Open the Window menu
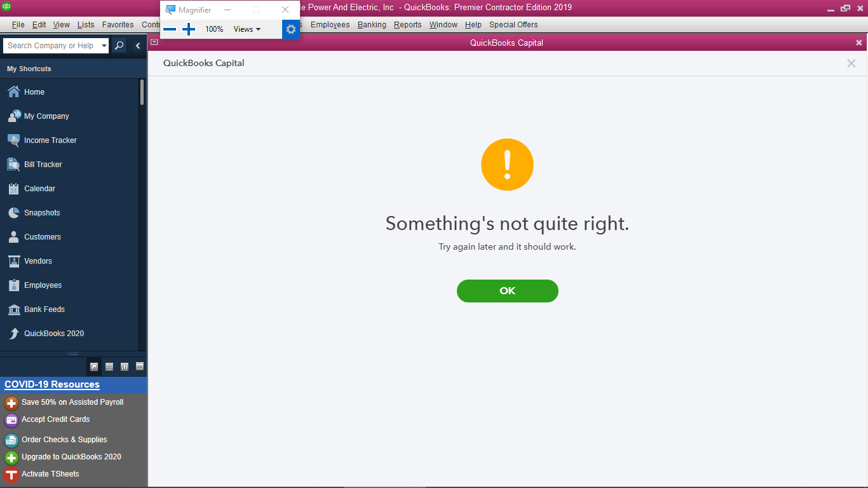868x488 pixels. 444,25
